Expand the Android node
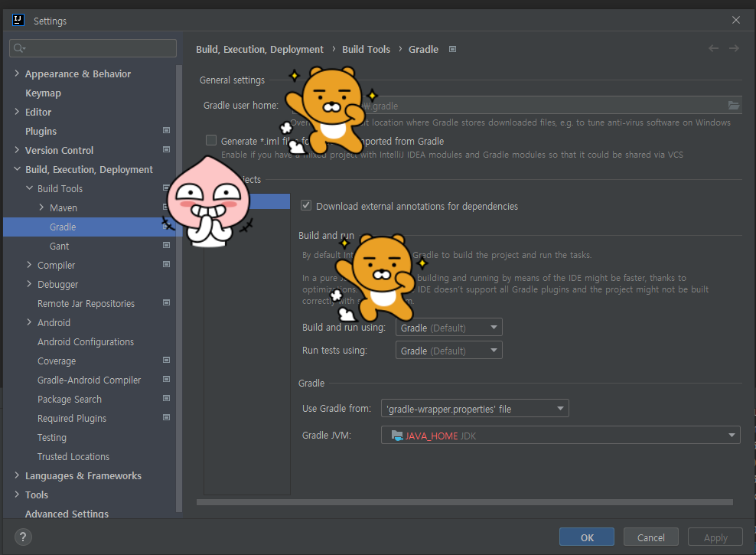Viewport: 756px width, 555px height. (x=29, y=322)
